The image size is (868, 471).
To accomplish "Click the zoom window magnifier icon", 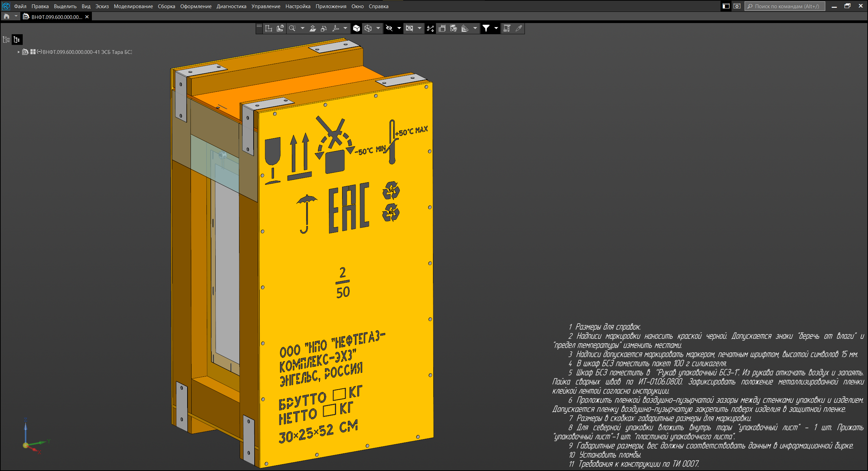I will (292, 28).
